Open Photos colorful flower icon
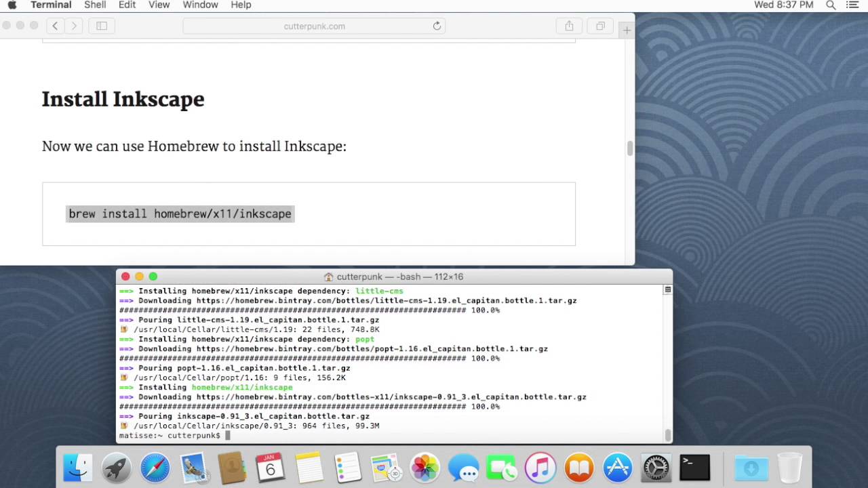The image size is (868, 488). click(425, 468)
